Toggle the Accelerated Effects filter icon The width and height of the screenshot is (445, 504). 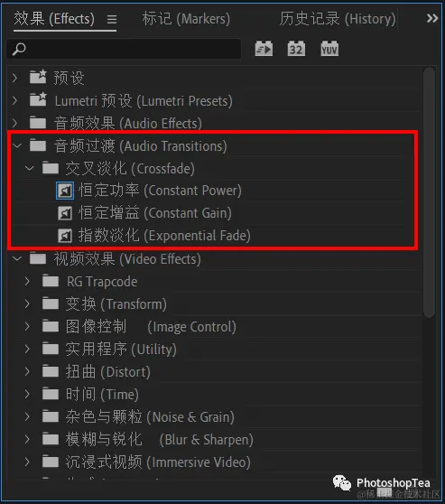(264, 49)
